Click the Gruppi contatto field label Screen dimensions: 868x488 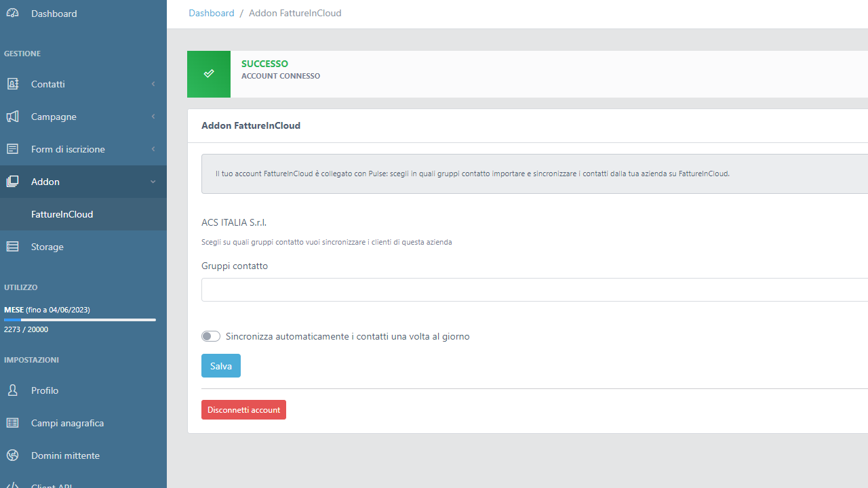click(235, 266)
